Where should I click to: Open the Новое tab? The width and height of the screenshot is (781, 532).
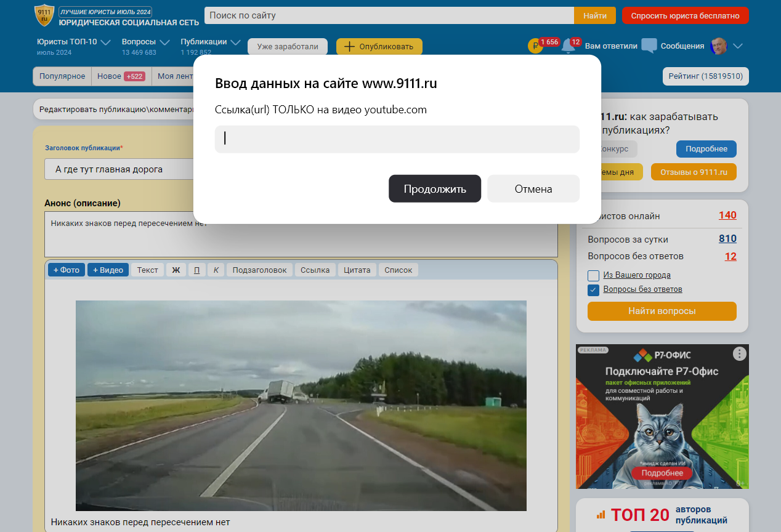click(x=121, y=76)
